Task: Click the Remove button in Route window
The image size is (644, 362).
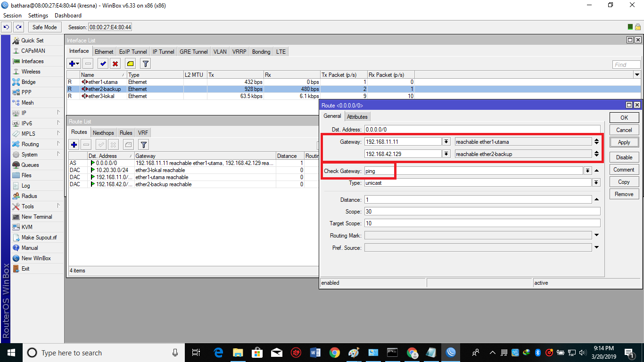Action: [624, 194]
